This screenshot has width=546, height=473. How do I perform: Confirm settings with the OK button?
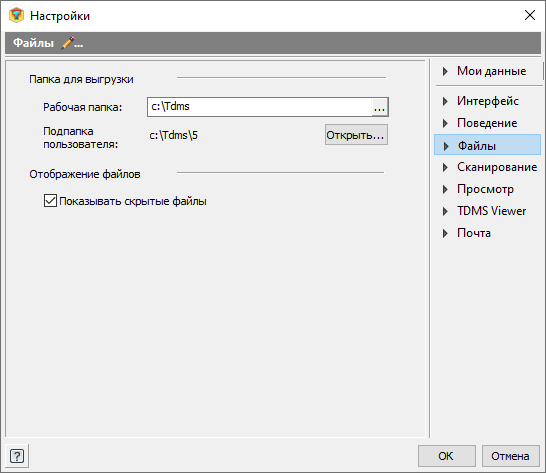(447, 456)
